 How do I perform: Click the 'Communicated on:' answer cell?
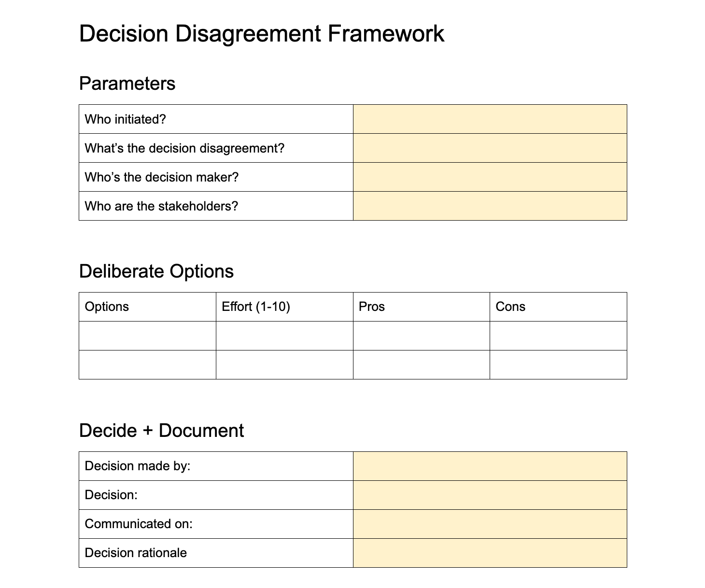(490, 524)
